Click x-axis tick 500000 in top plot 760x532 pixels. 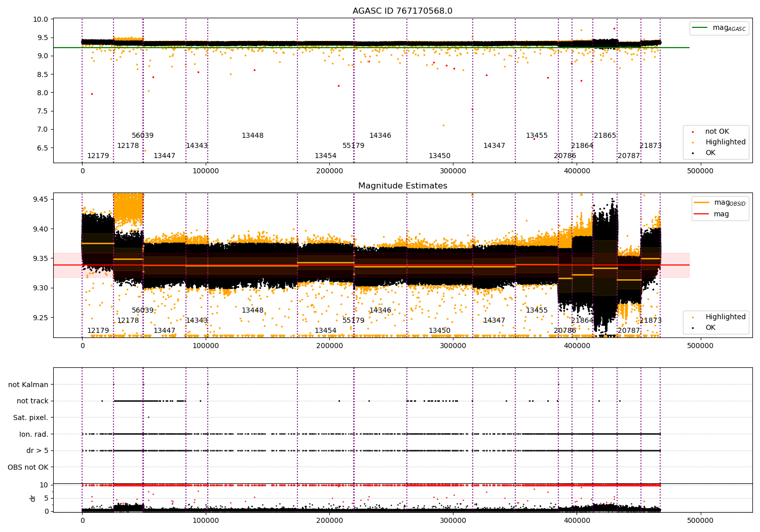tap(701, 171)
